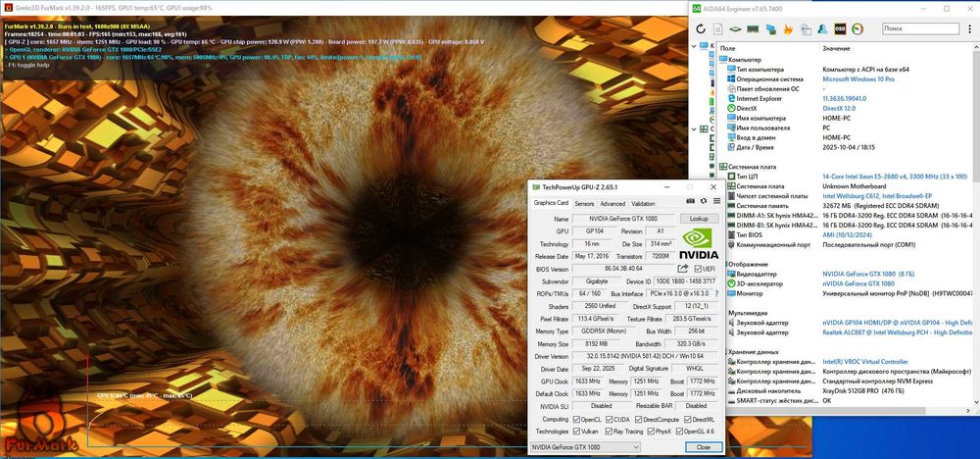The width and height of the screenshot is (980, 459).
Task: Click the GPU-Z hamburger menu icon
Action: [716, 201]
